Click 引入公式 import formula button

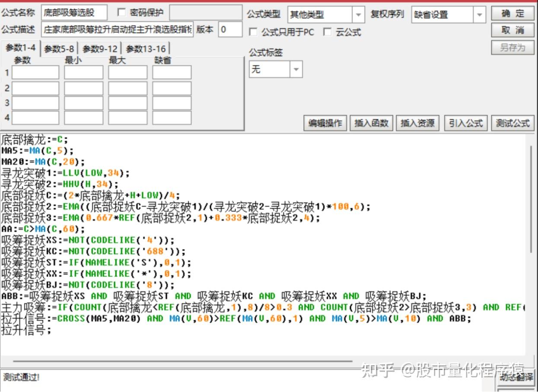click(x=465, y=123)
